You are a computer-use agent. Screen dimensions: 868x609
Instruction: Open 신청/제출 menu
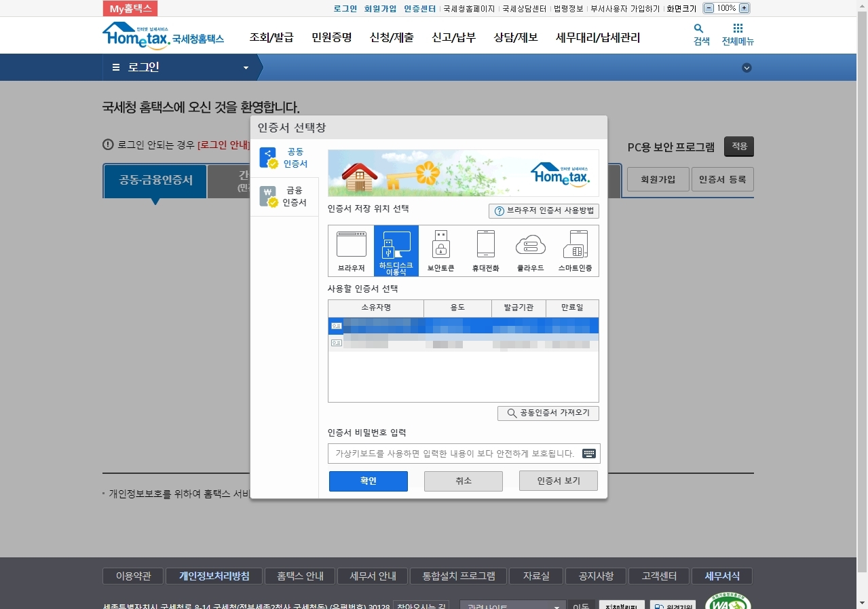point(392,37)
